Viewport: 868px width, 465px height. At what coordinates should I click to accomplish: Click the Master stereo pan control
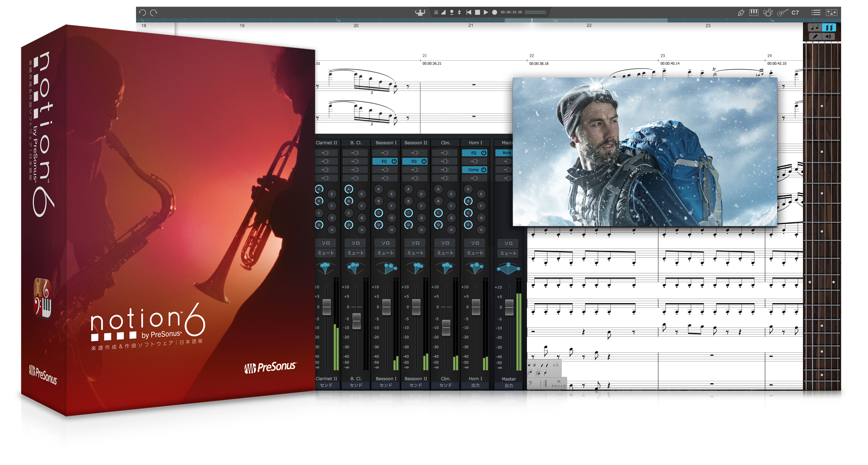coord(509,268)
